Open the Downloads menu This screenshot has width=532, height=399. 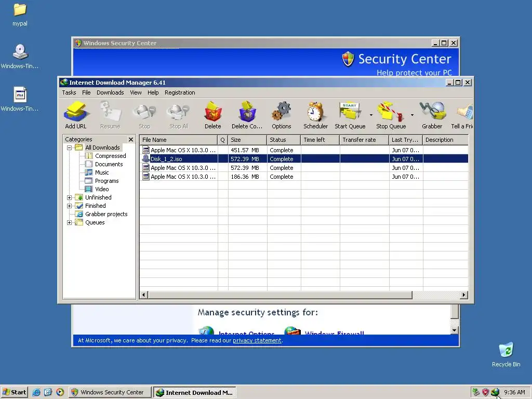click(x=110, y=92)
